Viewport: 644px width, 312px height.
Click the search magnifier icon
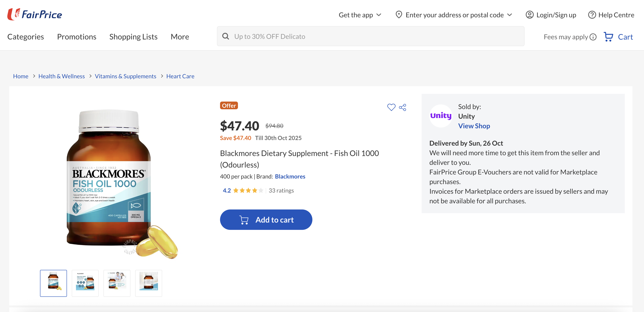coord(225,36)
